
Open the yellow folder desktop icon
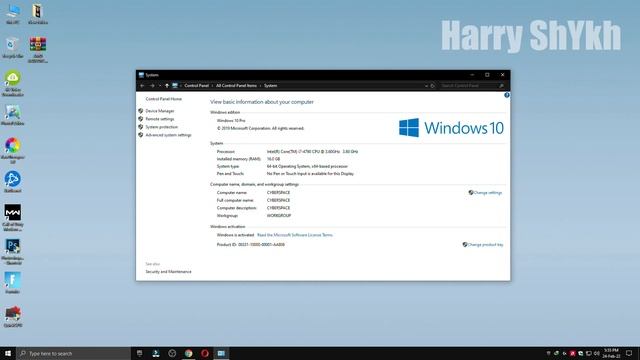pos(38,13)
